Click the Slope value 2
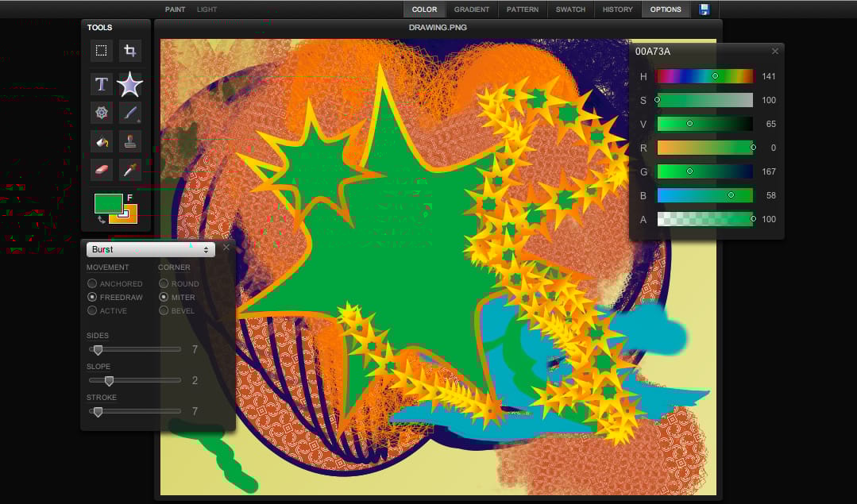This screenshot has width=857, height=504. [195, 381]
